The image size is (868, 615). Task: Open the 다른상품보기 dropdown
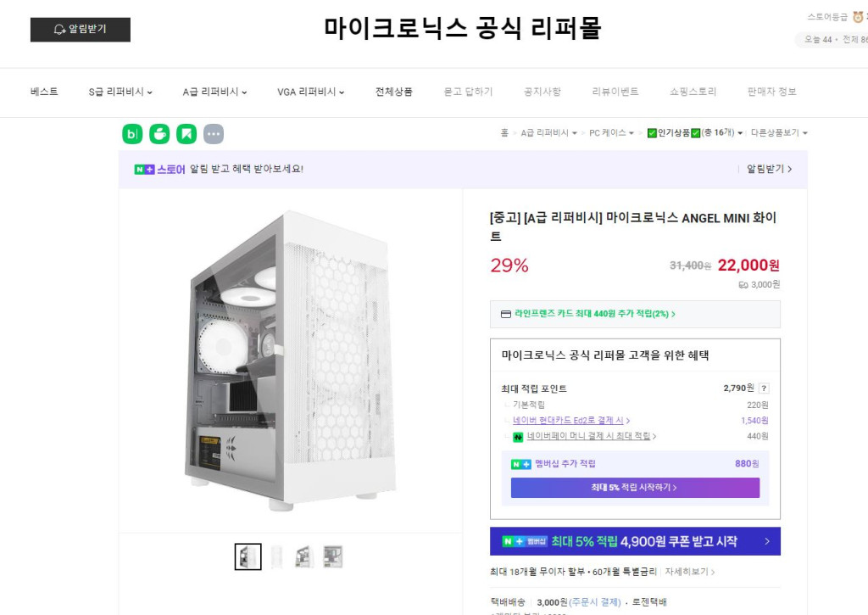tap(779, 133)
